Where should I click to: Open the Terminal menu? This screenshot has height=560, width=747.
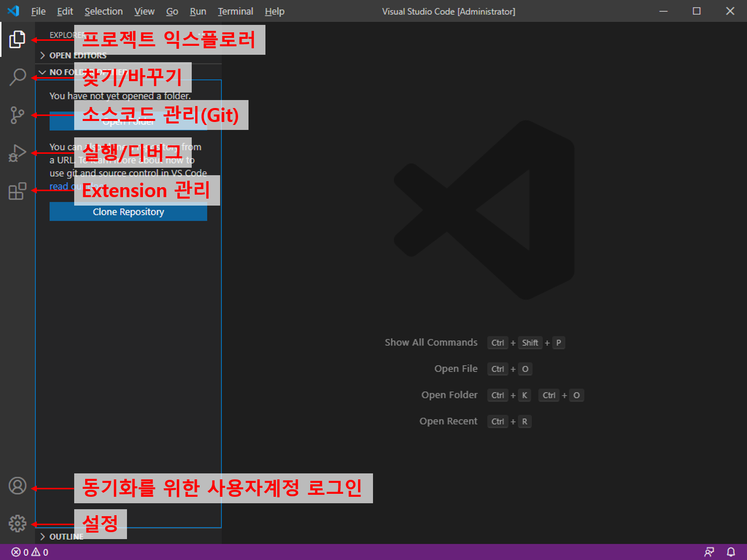[x=235, y=11]
